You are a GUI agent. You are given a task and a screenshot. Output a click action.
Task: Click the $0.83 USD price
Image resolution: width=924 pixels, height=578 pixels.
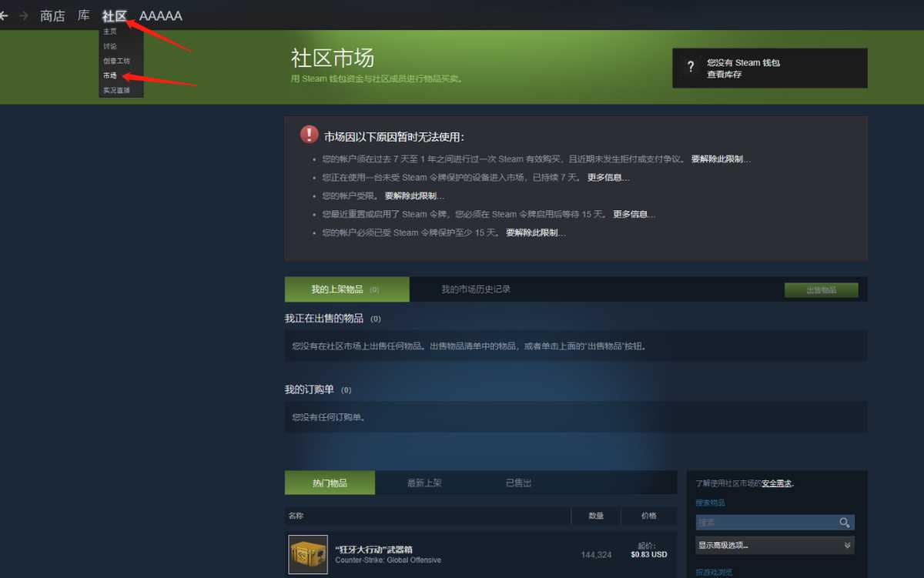click(648, 554)
